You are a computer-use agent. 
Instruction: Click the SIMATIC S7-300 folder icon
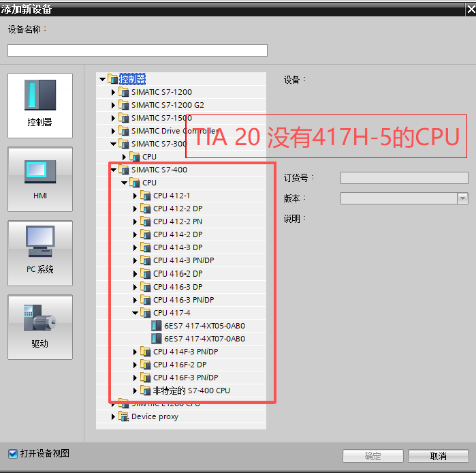coord(123,143)
